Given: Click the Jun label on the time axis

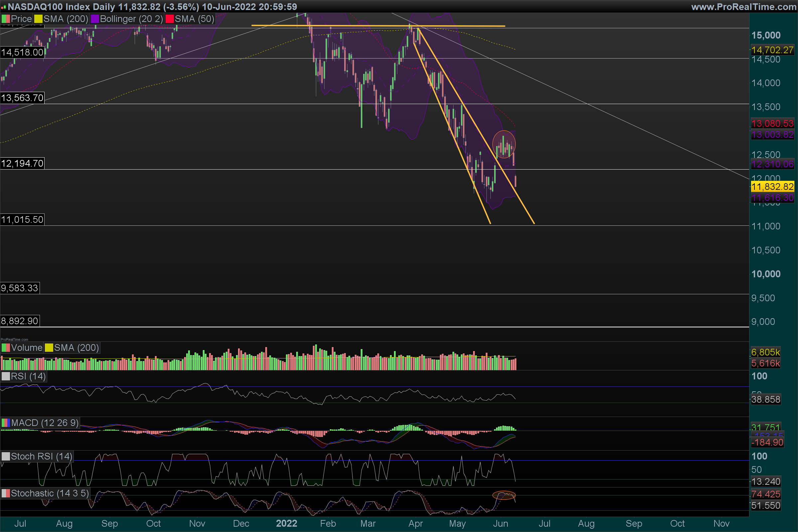Looking at the screenshot, I should coord(500,523).
